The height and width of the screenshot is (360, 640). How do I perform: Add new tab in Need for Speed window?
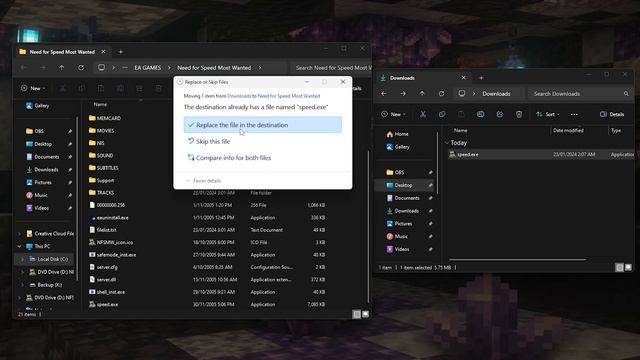(x=120, y=52)
